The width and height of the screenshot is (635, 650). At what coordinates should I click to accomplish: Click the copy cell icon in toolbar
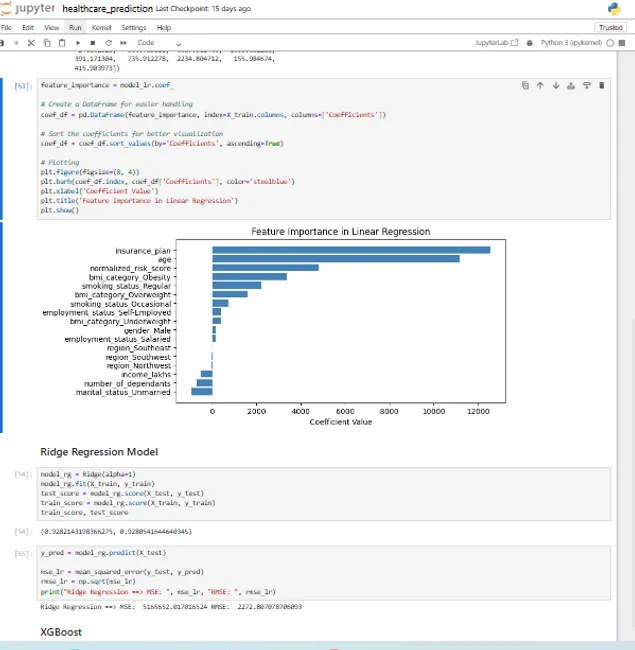pos(47,43)
